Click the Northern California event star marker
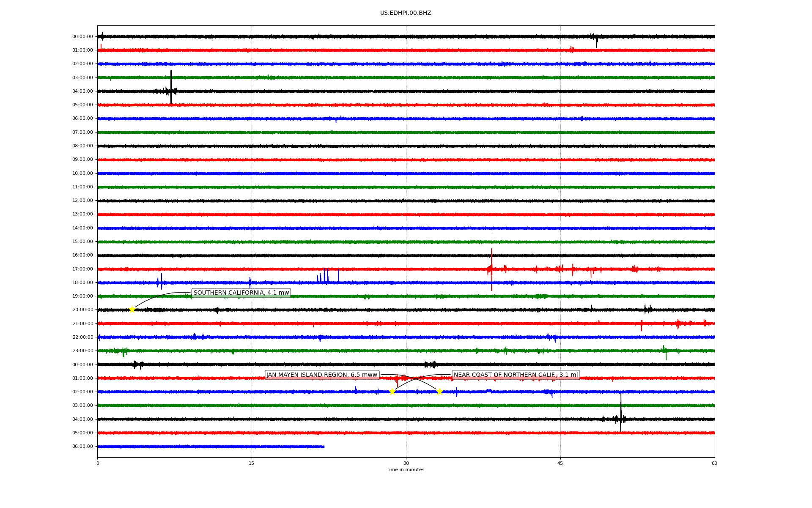Viewport: 812px width, 508px height. tap(392, 392)
